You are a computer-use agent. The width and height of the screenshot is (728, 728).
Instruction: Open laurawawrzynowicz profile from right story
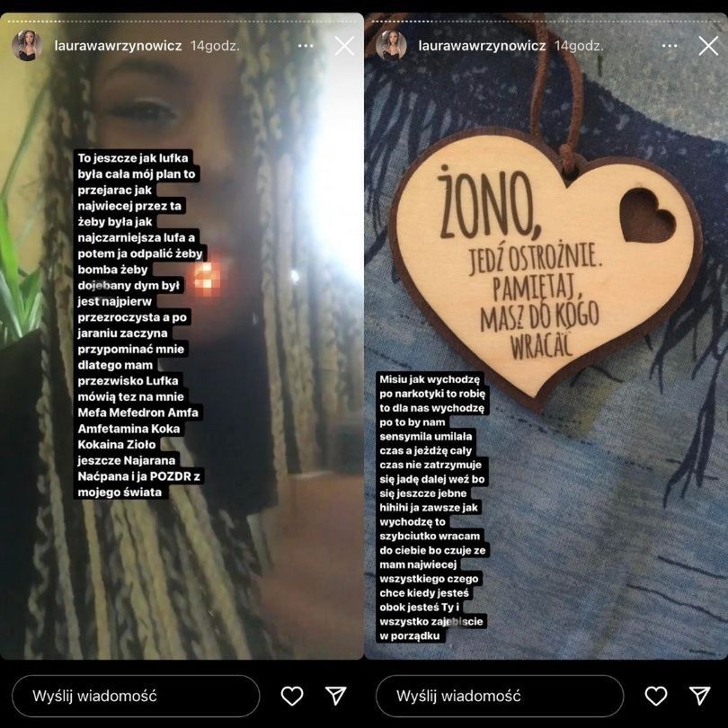482,46
